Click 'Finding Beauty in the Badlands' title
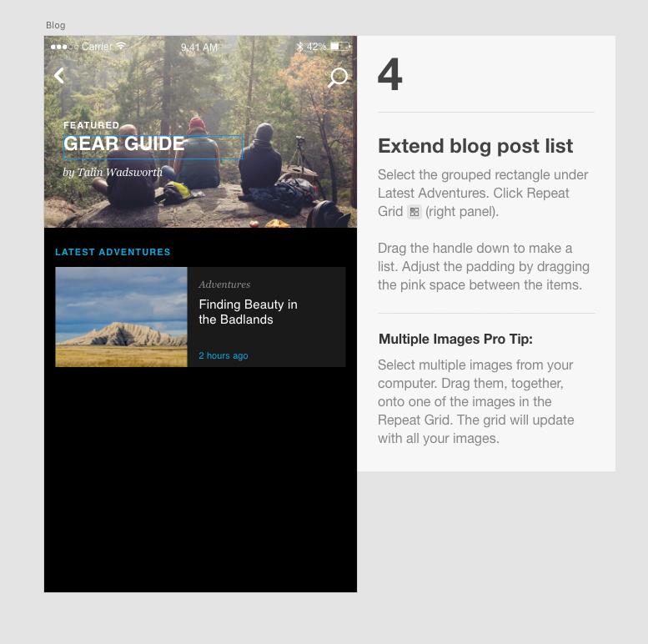 [x=248, y=312]
